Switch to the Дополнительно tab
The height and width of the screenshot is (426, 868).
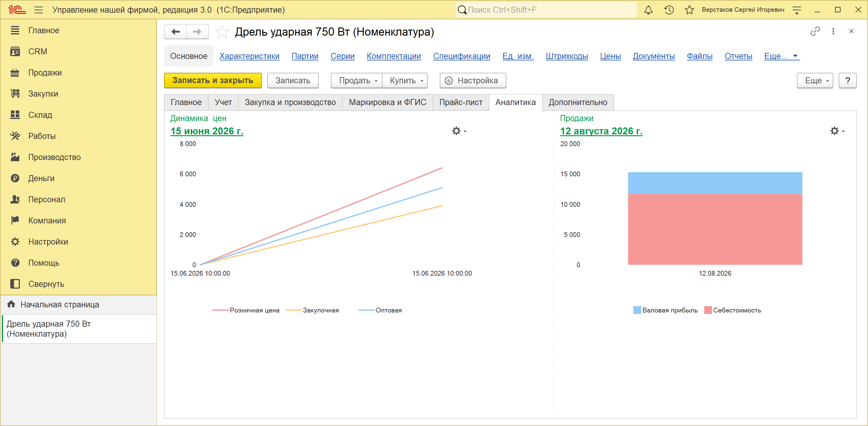tap(578, 102)
